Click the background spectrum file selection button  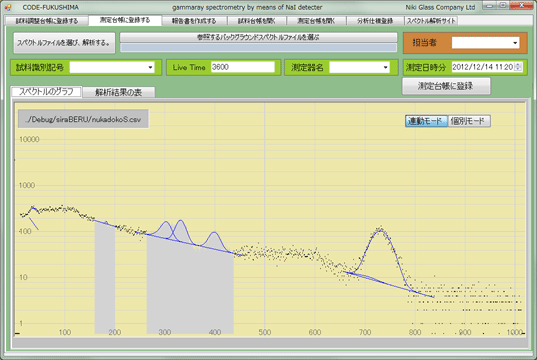(x=259, y=37)
